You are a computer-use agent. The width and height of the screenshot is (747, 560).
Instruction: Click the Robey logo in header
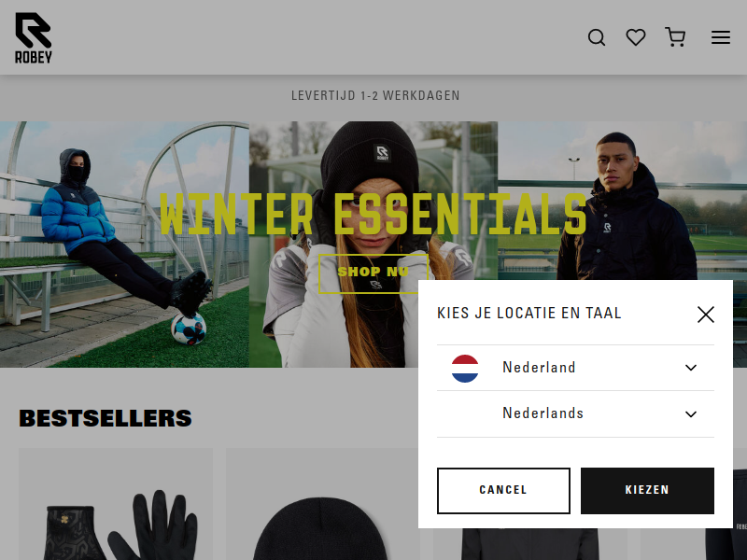tap(34, 37)
